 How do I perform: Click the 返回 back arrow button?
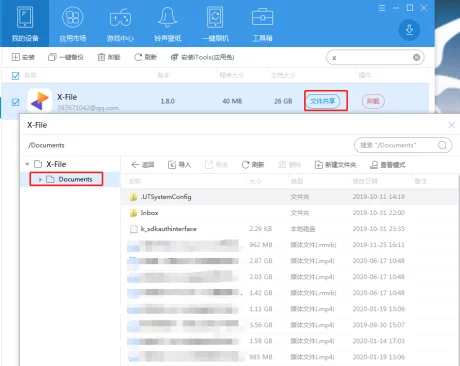click(143, 165)
